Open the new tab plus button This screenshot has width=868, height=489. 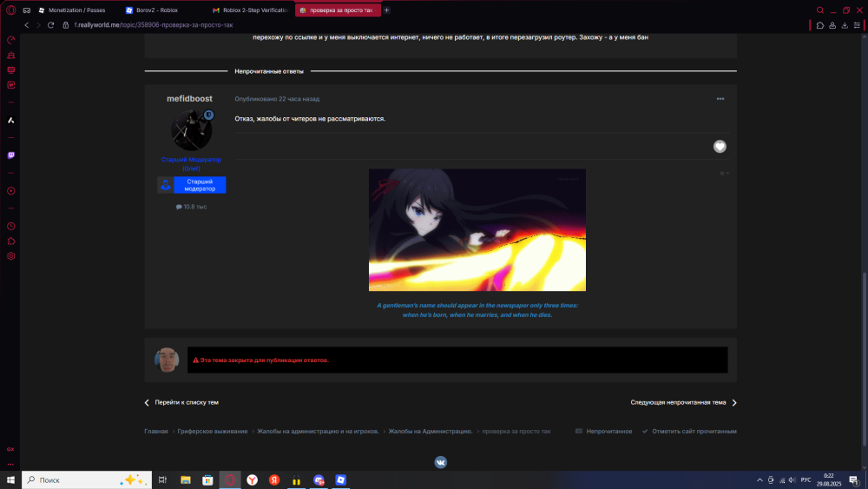tap(386, 10)
